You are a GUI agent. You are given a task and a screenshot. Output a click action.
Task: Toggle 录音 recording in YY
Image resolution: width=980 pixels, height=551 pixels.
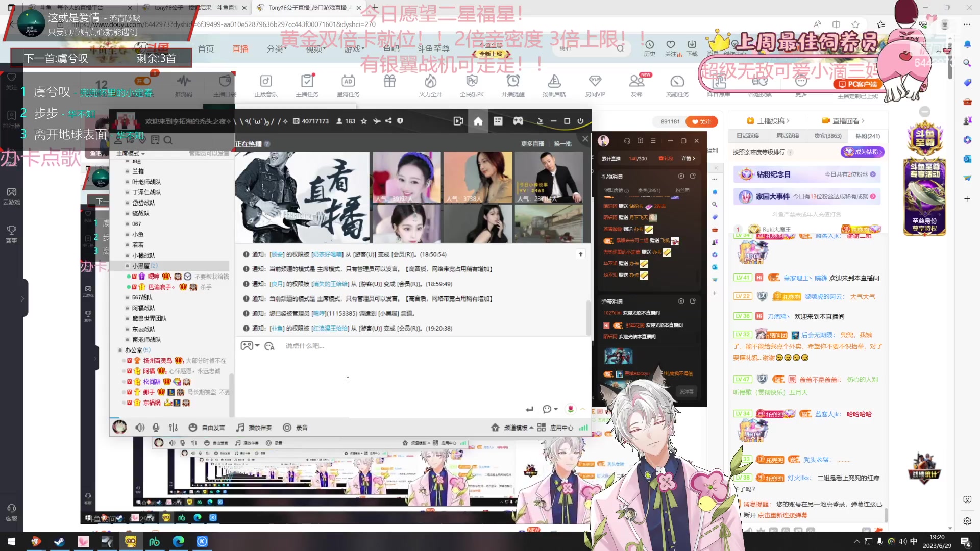(x=296, y=428)
